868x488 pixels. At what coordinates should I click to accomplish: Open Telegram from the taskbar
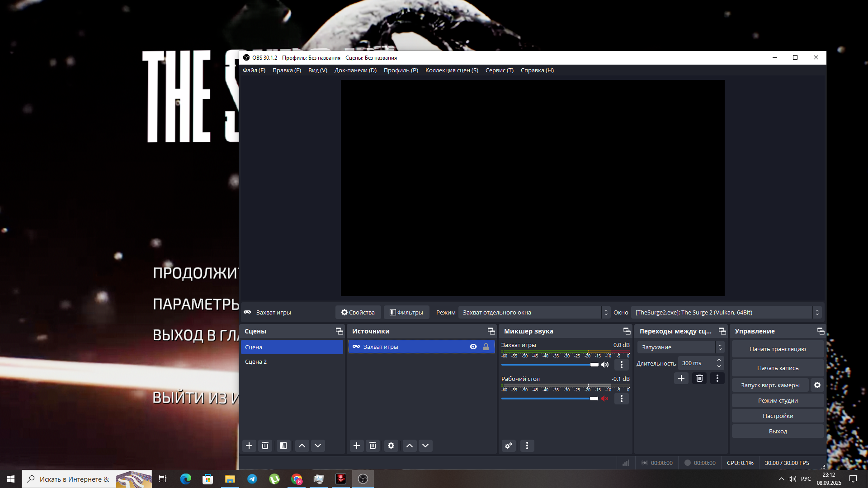252,479
